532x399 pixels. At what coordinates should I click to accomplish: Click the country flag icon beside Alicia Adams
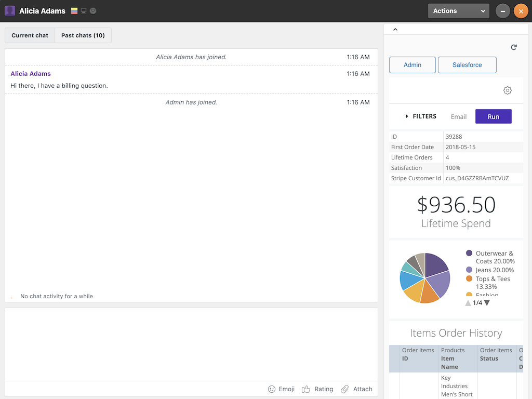click(x=74, y=11)
